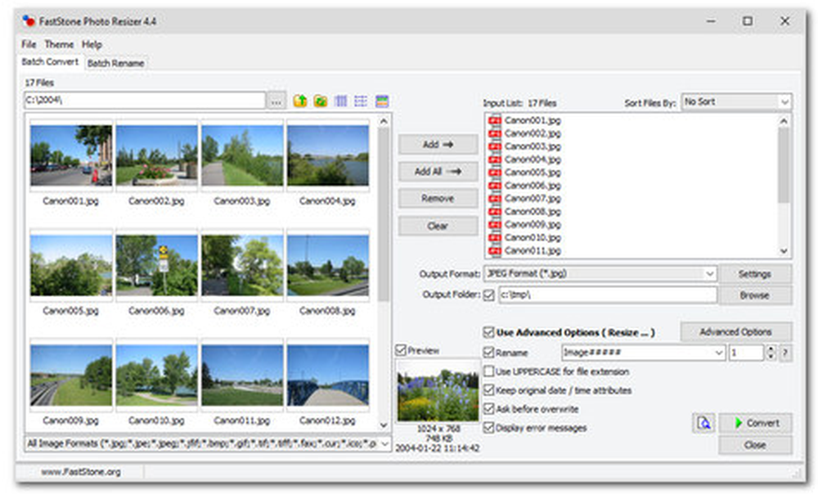Toggle Ask before overwrite checkbox
The image size is (818, 504).
[x=489, y=409]
